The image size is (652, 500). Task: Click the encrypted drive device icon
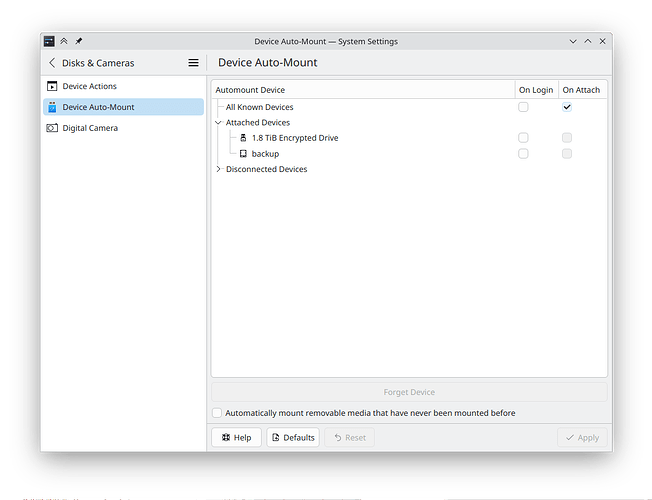(x=243, y=138)
